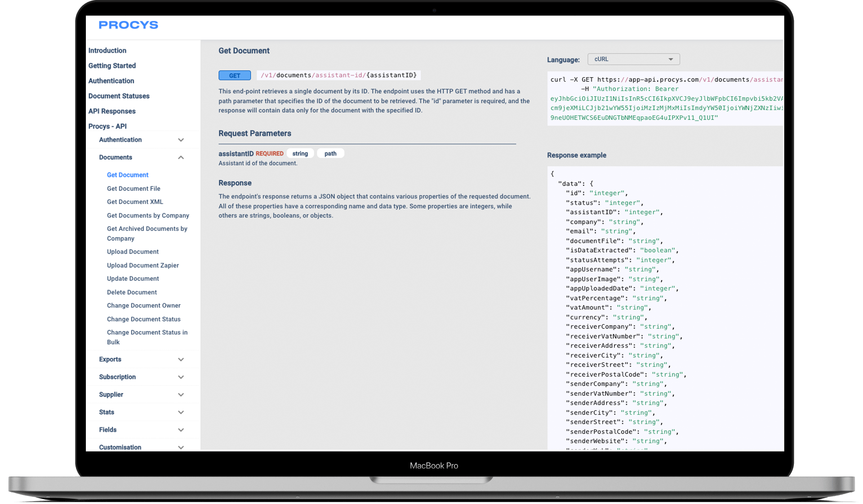
Task: Click the GET method badge
Action: pyautogui.click(x=234, y=75)
